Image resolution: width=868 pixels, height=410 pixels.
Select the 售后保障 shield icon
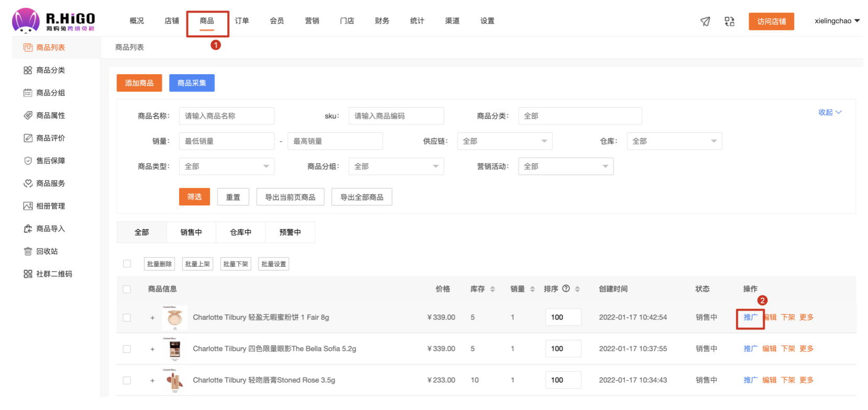(x=28, y=161)
